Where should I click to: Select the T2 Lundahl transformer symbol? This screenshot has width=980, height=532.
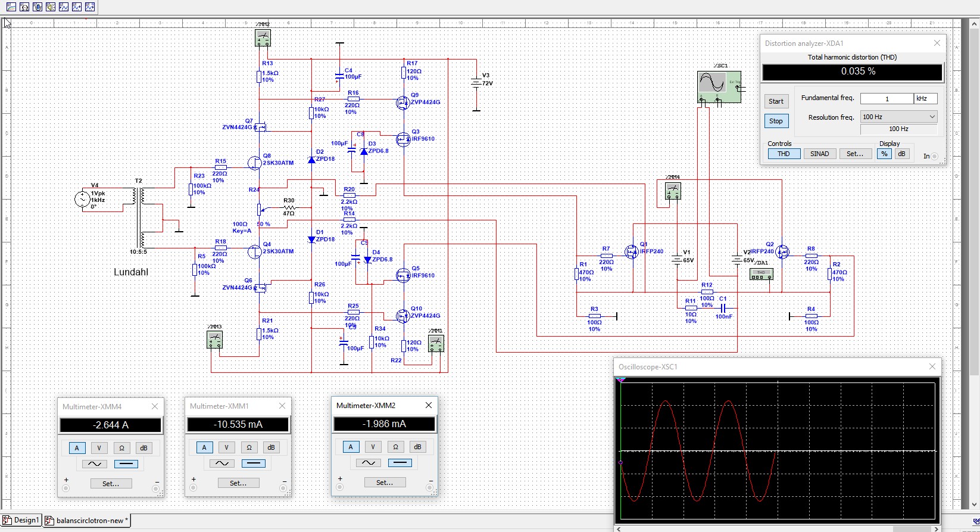point(139,217)
